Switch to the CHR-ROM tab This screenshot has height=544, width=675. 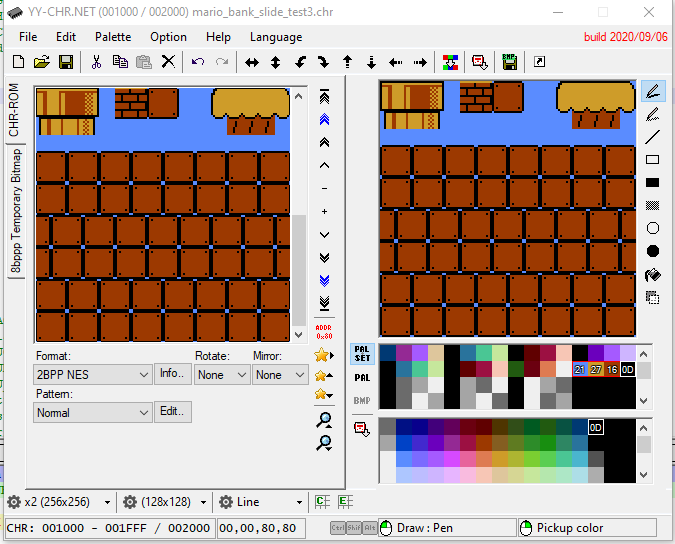[15, 110]
